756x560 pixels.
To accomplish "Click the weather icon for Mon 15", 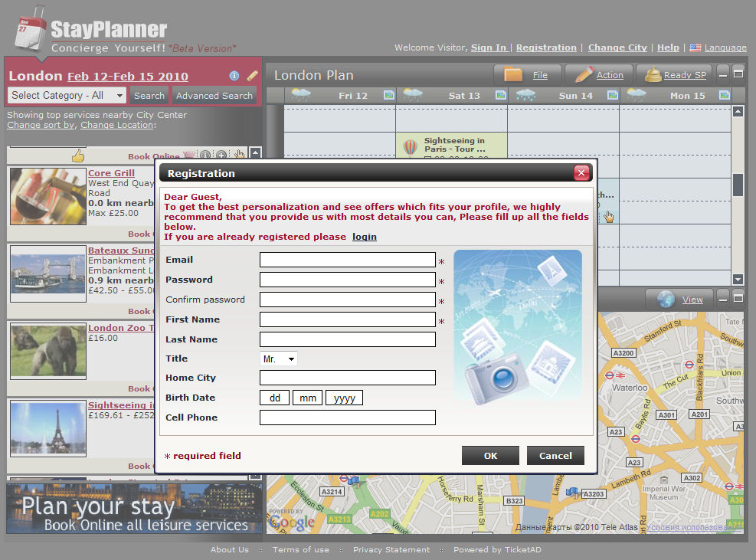I will click(637, 94).
